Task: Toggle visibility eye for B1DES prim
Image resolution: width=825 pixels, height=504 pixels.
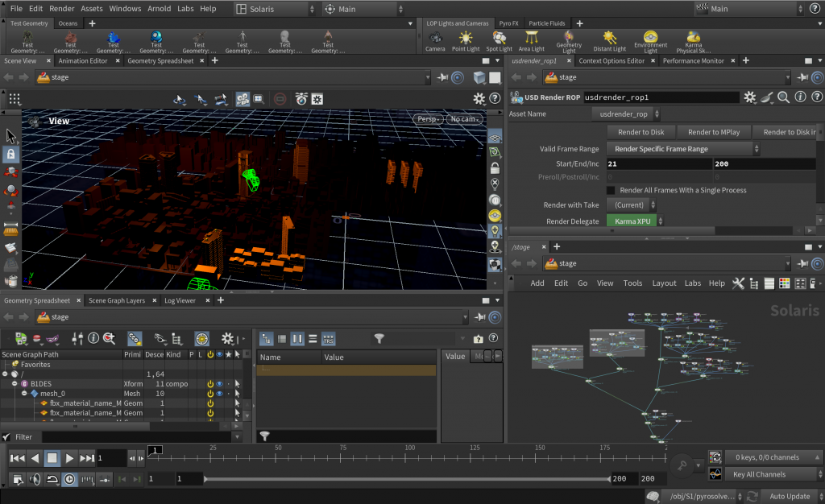Action: [x=219, y=384]
